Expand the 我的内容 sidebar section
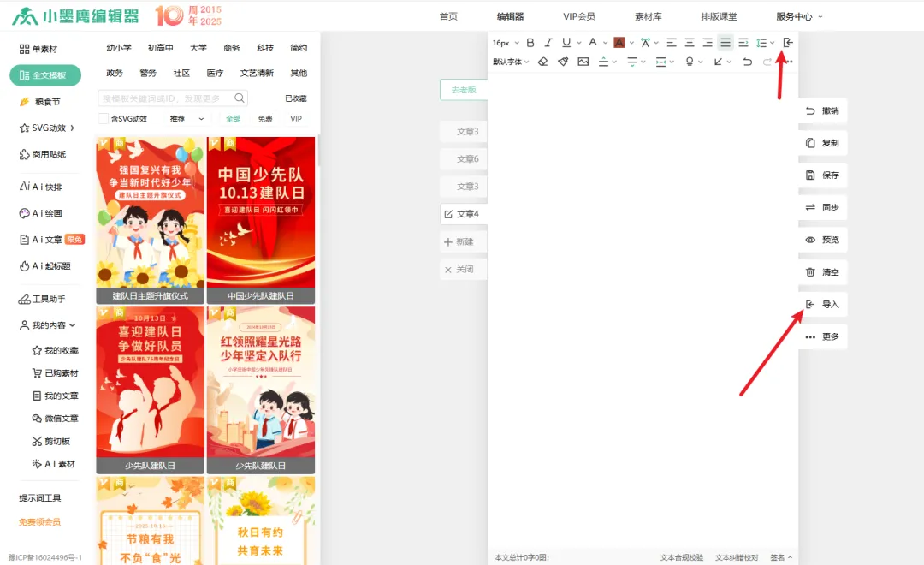The height and width of the screenshot is (565, 924). 49,325
